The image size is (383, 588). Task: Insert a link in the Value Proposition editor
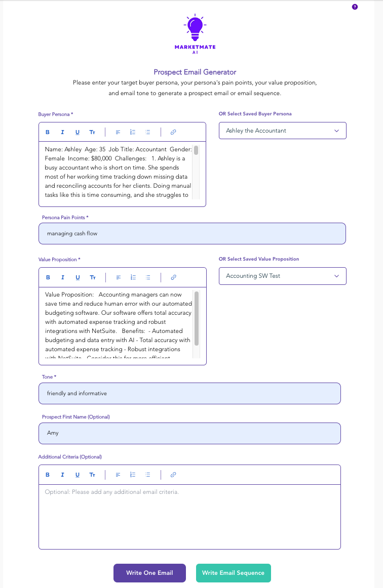coord(173,277)
